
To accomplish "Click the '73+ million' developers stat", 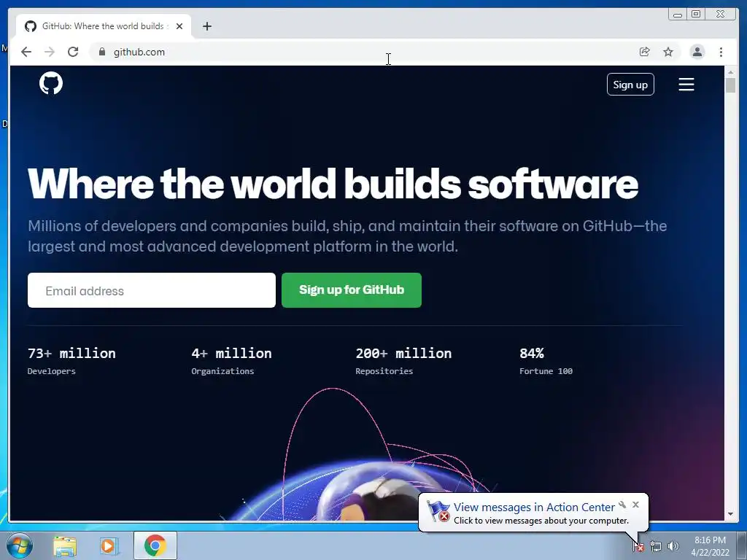I will click(71, 354).
